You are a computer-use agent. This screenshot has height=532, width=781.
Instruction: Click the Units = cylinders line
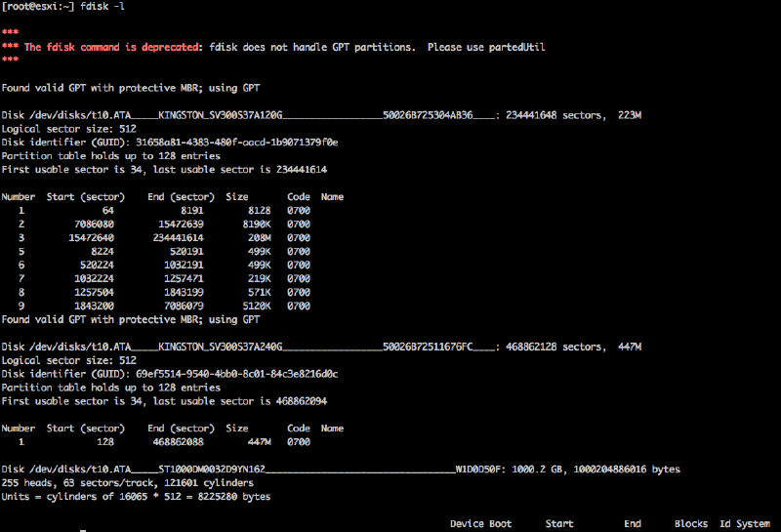click(x=136, y=497)
